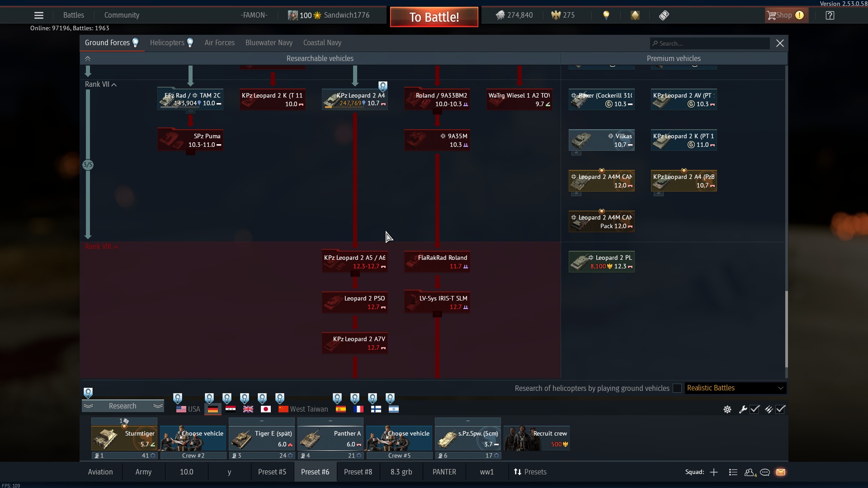Open the Realistic Battles mode dropdown
This screenshot has height=488, width=868.
[735, 388]
